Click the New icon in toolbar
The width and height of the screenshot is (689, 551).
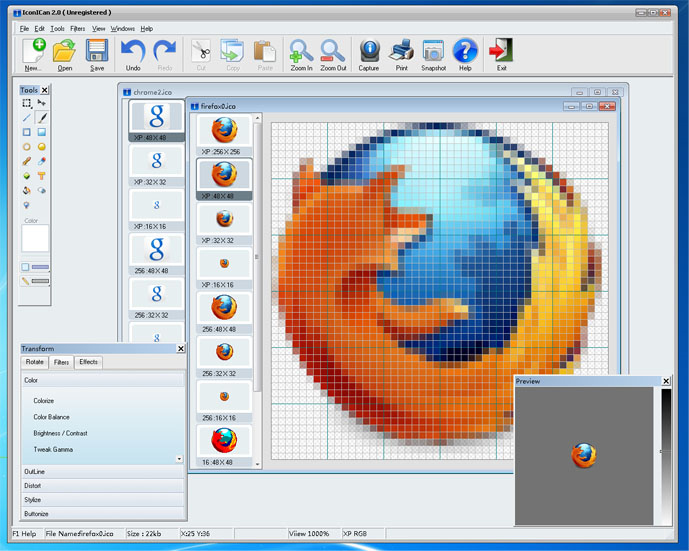click(x=34, y=53)
